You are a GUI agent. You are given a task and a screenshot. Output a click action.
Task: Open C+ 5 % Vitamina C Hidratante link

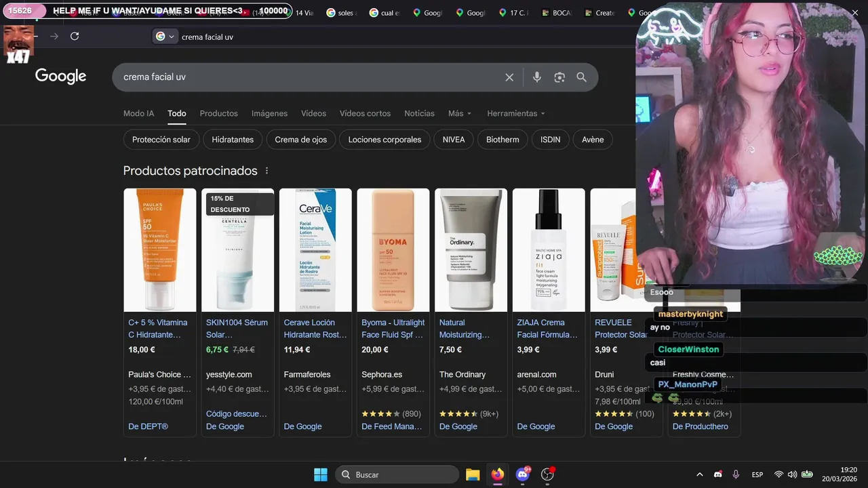(x=158, y=329)
